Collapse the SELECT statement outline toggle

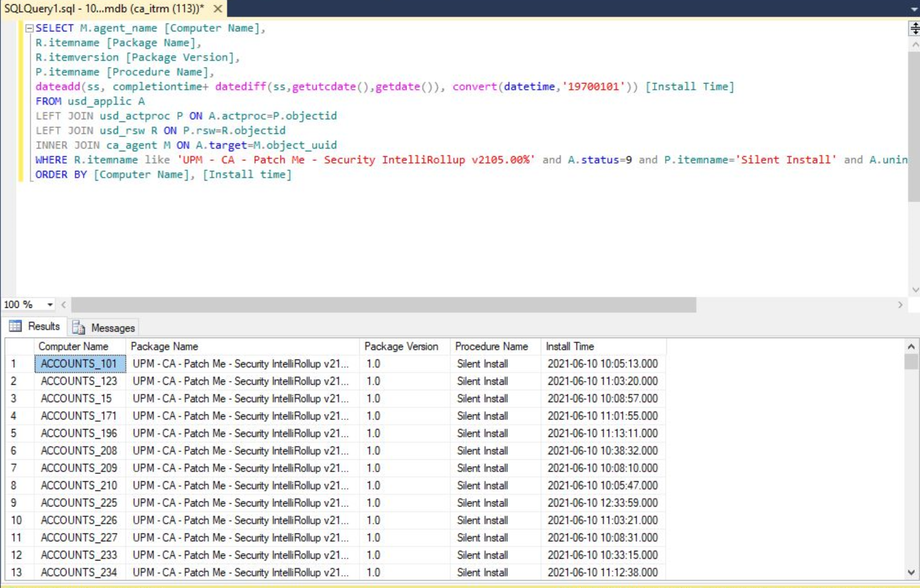tap(29, 28)
